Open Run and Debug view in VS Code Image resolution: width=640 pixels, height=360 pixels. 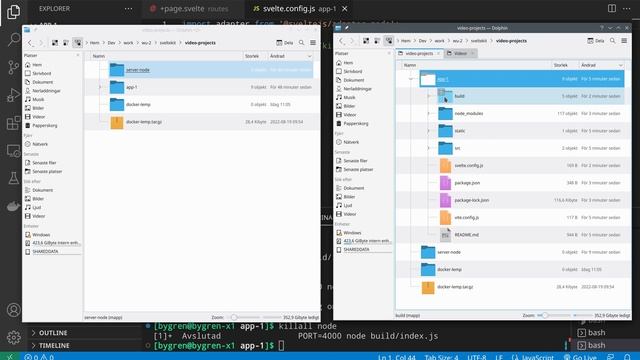point(13,95)
